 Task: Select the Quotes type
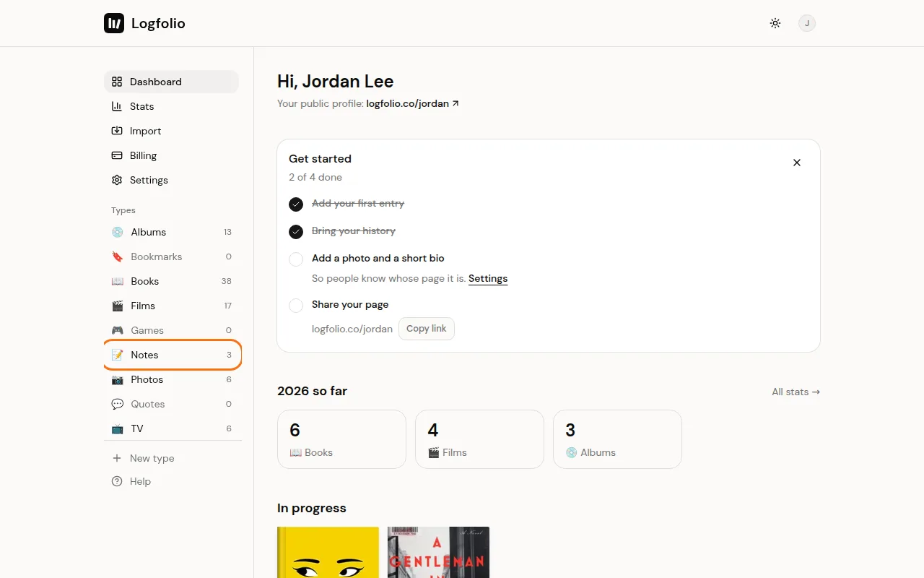point(171,404)
